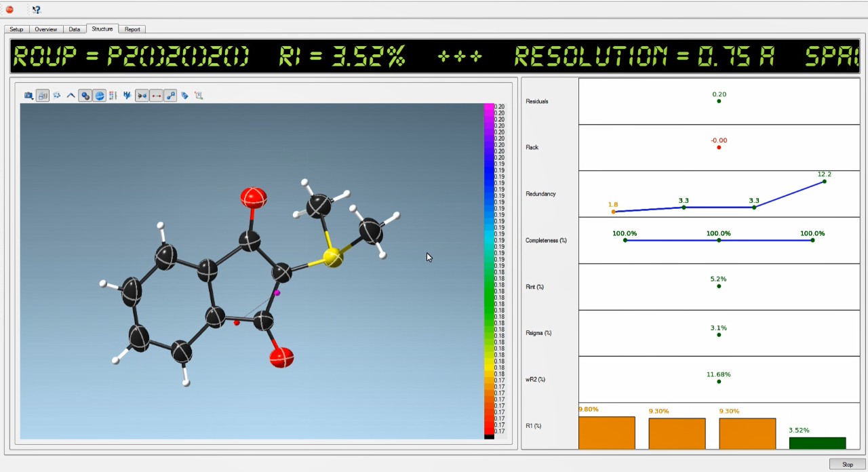Open the atom color legend icon

pos(113,95)
